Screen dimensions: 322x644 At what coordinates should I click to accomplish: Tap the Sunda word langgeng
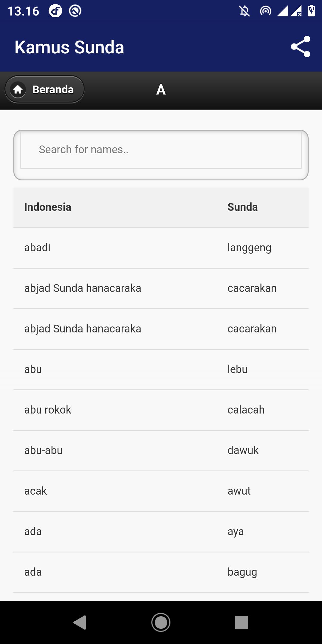pos(249,248)
